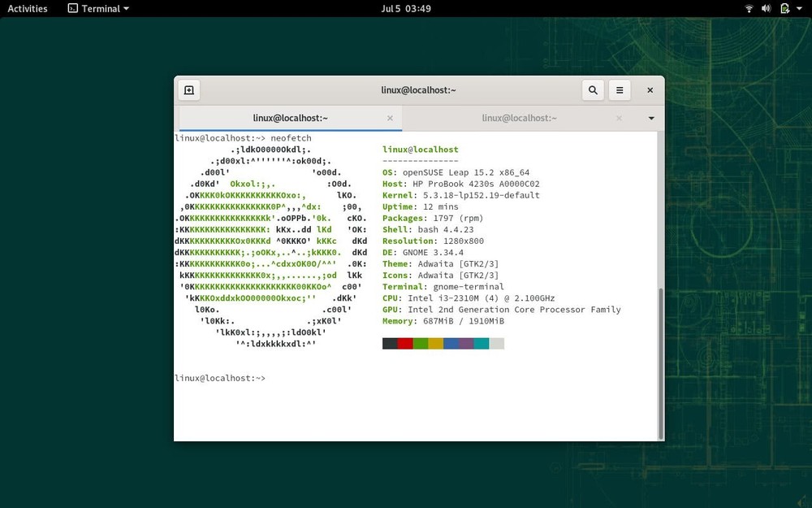Click the 'Terminal: gnome-terminal' line
The image size is (812, 508).
point(443,286)
